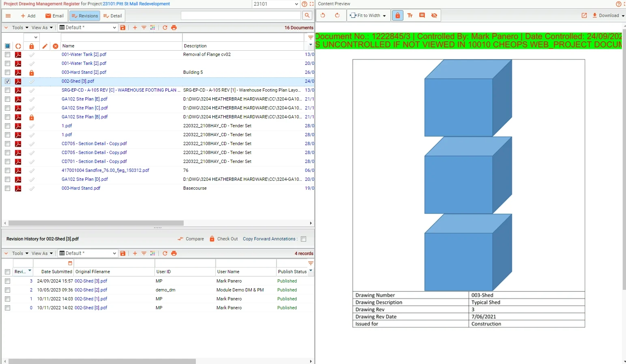Hide annotations with crossed-eye icon

(x=434, y=15)
